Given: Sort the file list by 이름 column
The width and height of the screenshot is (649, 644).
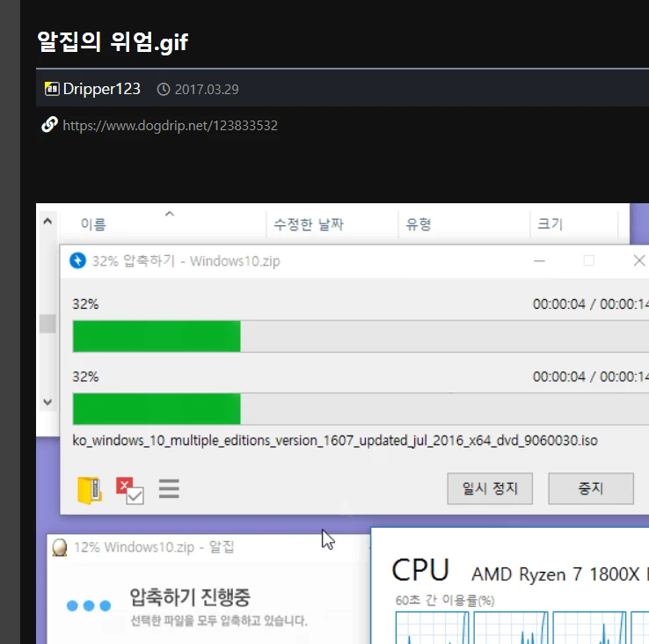Looking at the screenshot, I should pos(93,224).
